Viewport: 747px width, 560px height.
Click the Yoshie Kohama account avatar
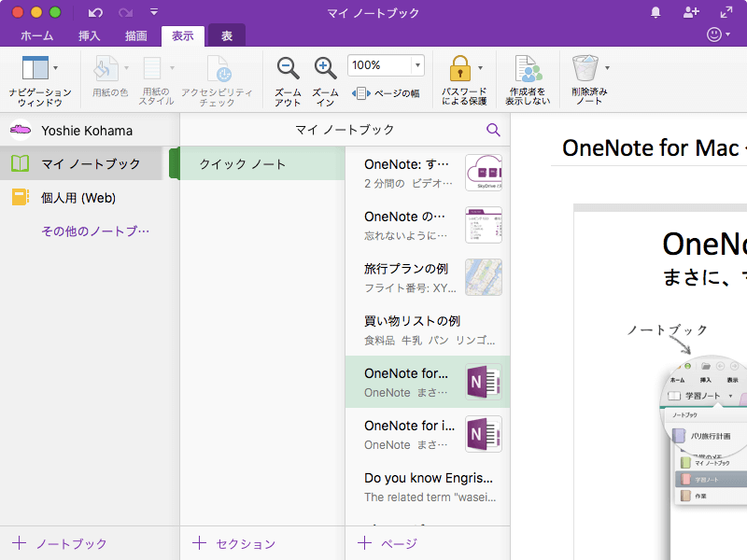tap(21, 130)
